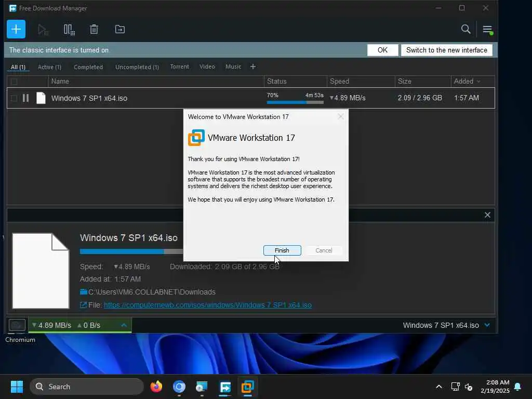Click the blue Add download plus button
The width and height of the screenshot is (532, 399).
(16, 29)
